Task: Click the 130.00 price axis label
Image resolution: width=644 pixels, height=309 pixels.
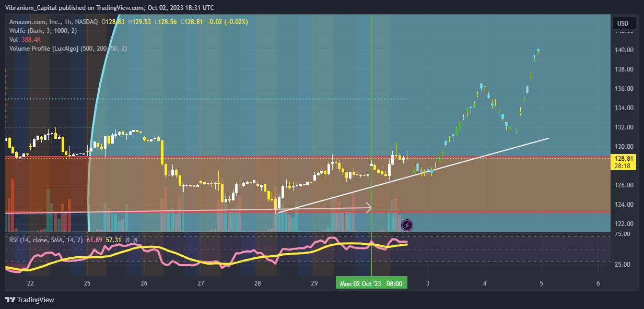Action: point(624,147)
